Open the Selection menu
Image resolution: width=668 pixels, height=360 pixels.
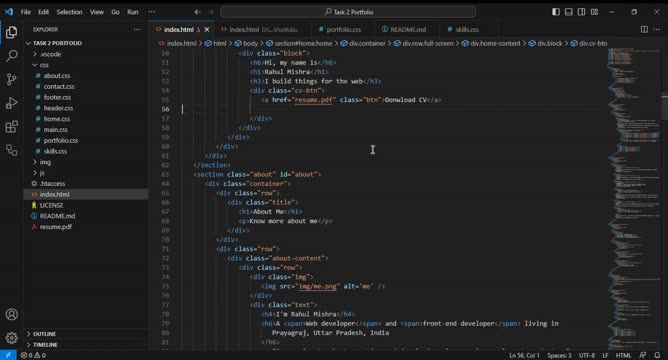click(69, 12)
